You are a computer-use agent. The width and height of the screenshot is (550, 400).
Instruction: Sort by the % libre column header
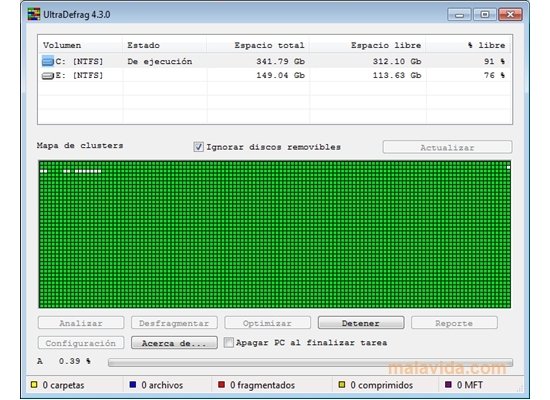click(469, 45)
